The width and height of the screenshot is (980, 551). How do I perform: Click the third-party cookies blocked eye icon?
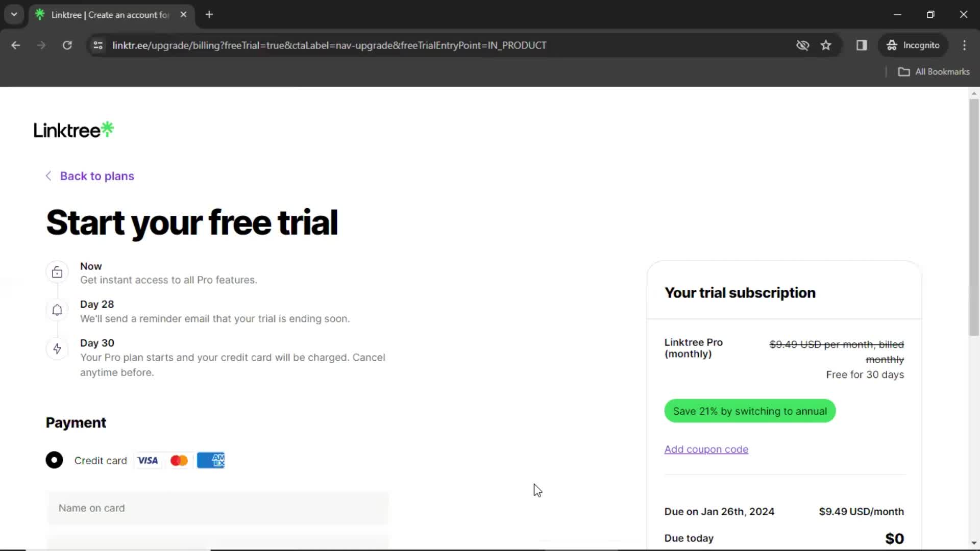click(802, 45)
